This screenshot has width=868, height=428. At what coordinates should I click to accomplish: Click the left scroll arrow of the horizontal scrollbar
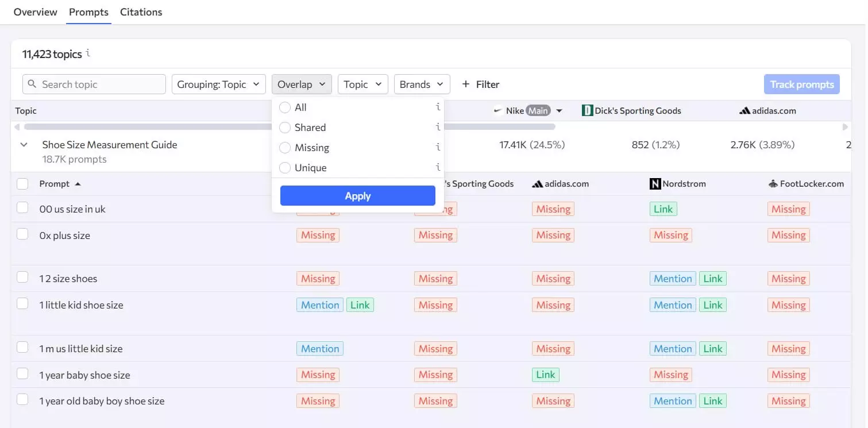[x=17, y=126]
